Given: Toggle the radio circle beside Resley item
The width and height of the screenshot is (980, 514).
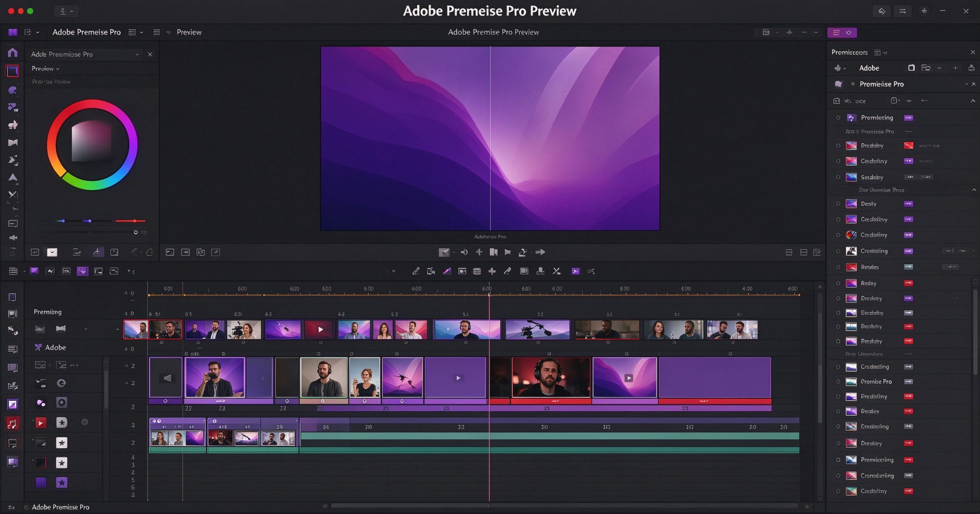Looking at the screenshot, I should click(838, 283).
